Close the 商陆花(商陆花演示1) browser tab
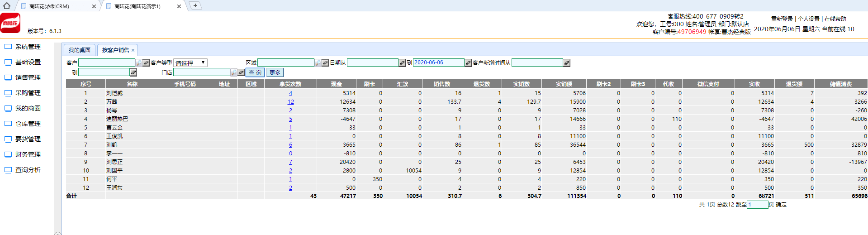This screenshot has height=235, width=868. pos(179,6)
